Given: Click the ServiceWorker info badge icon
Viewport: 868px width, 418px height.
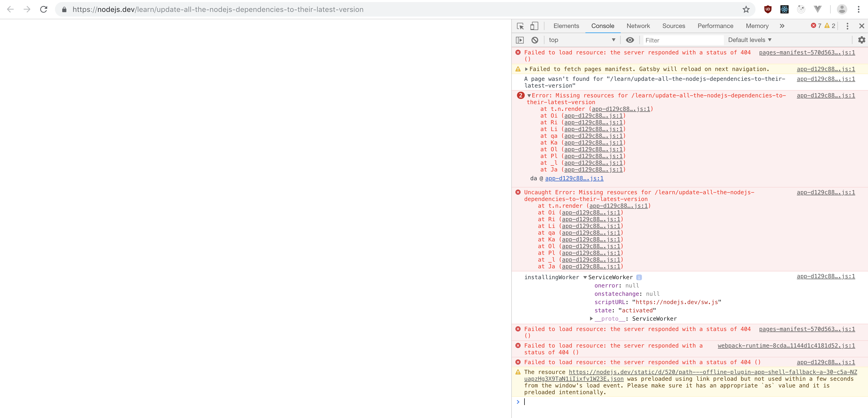Looking at the screenshot, I should point(639,277).
